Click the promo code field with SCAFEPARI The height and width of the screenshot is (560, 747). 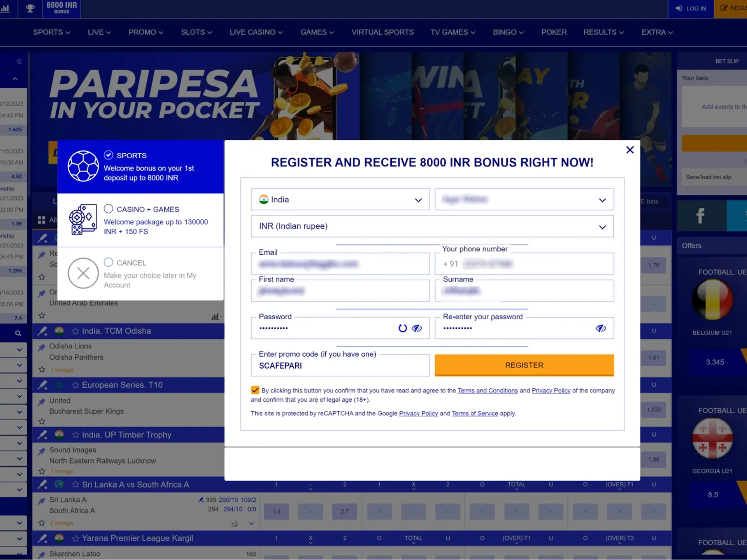pyautogui.click(x=340, y=366)
